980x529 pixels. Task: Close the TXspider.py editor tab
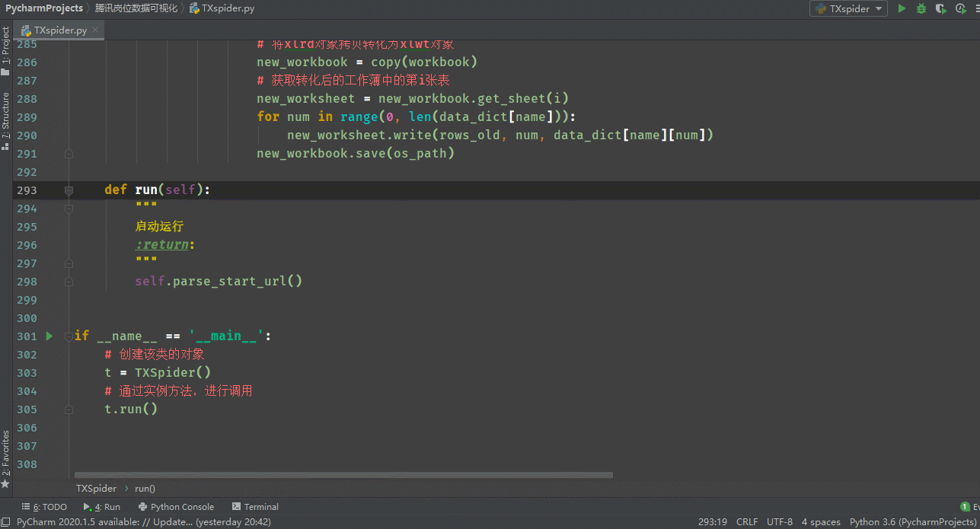[95, 30]
